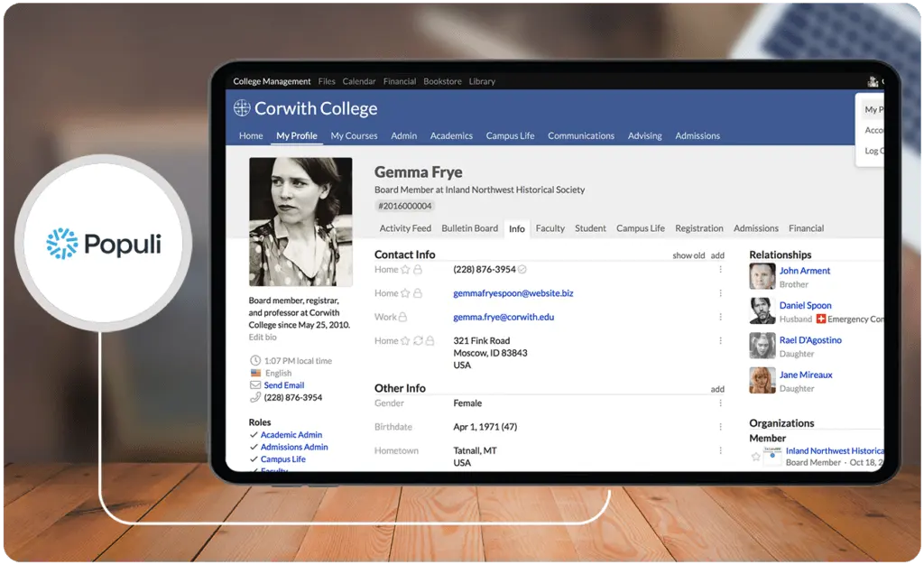Viewport: 924px width, 565px height.
Task: Star the Home phone number row
Action: tap(405, 269)
